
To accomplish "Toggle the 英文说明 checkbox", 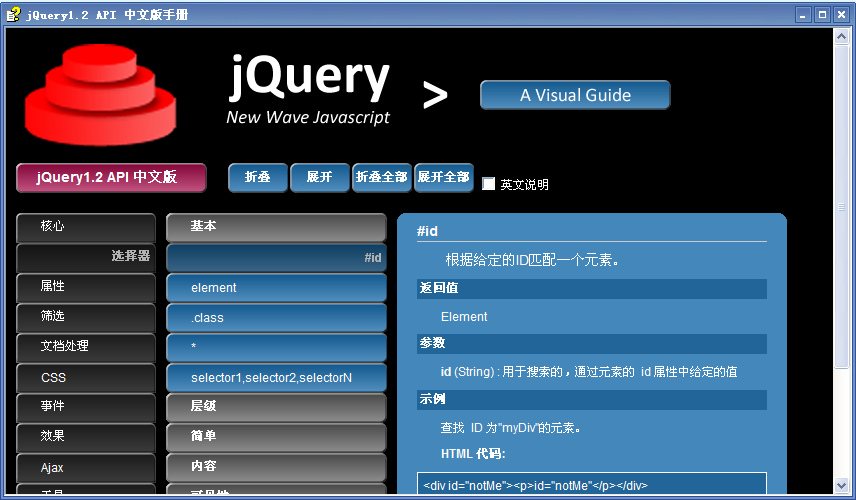I will (x=489, y=184).
